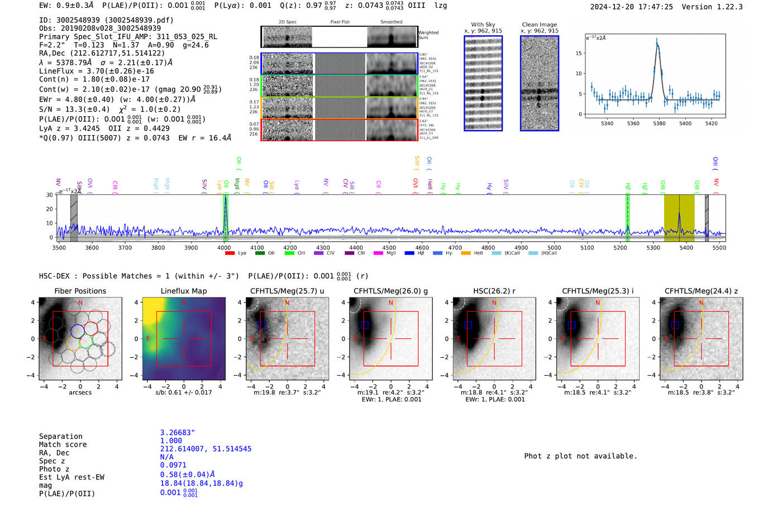Click the red-bordered 2D spectrum row
782x532 pixels.
click(339, 130)
